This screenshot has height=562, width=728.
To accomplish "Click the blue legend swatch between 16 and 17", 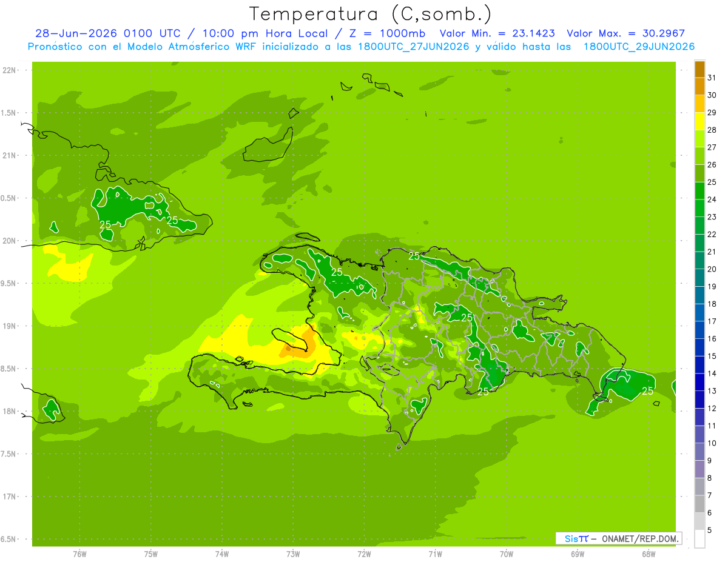I will pyautogui.click(x=699, y=330).
